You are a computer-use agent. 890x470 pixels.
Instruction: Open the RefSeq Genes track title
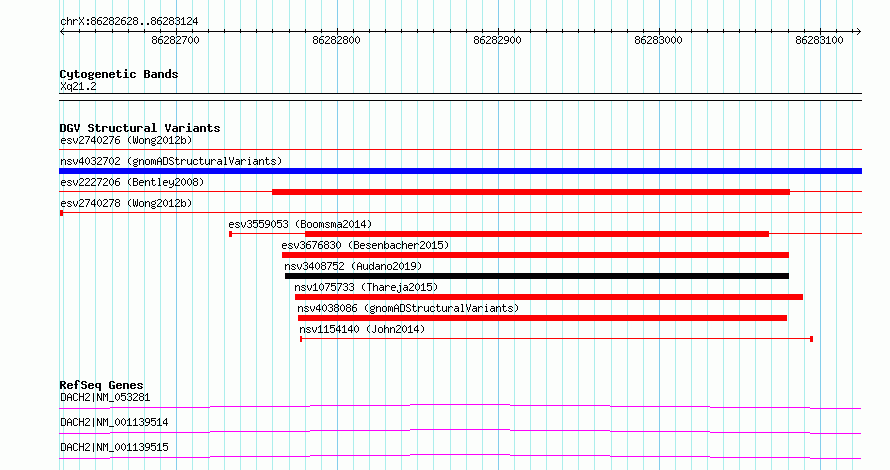point(101,385)
